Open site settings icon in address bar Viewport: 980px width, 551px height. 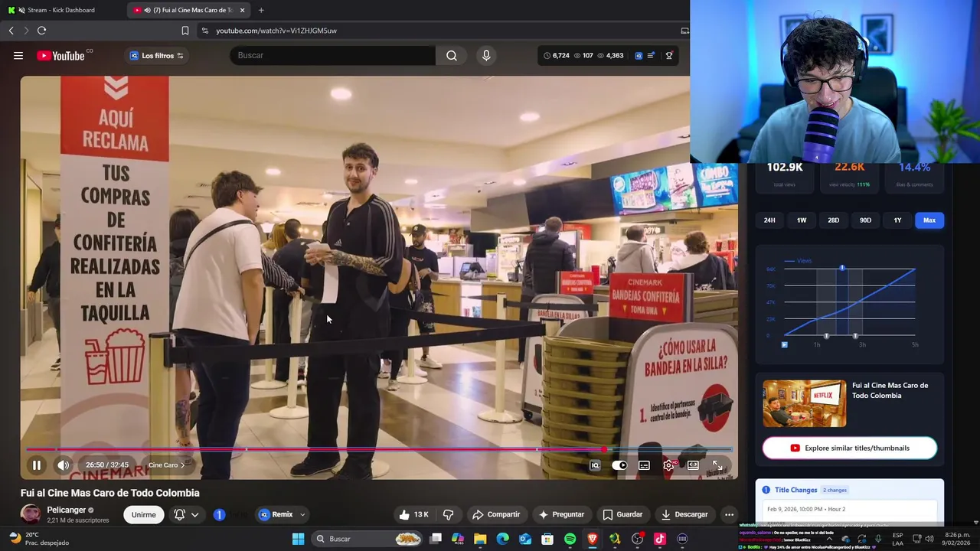click(204, 31)
